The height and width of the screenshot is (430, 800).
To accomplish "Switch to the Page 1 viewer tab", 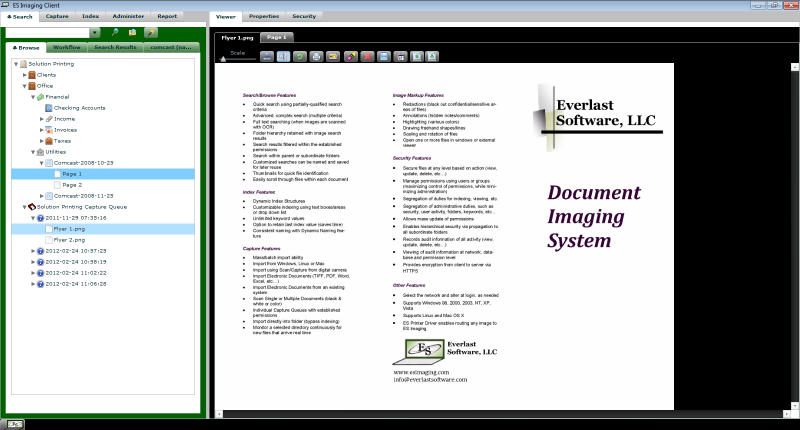I will (277, 37).
